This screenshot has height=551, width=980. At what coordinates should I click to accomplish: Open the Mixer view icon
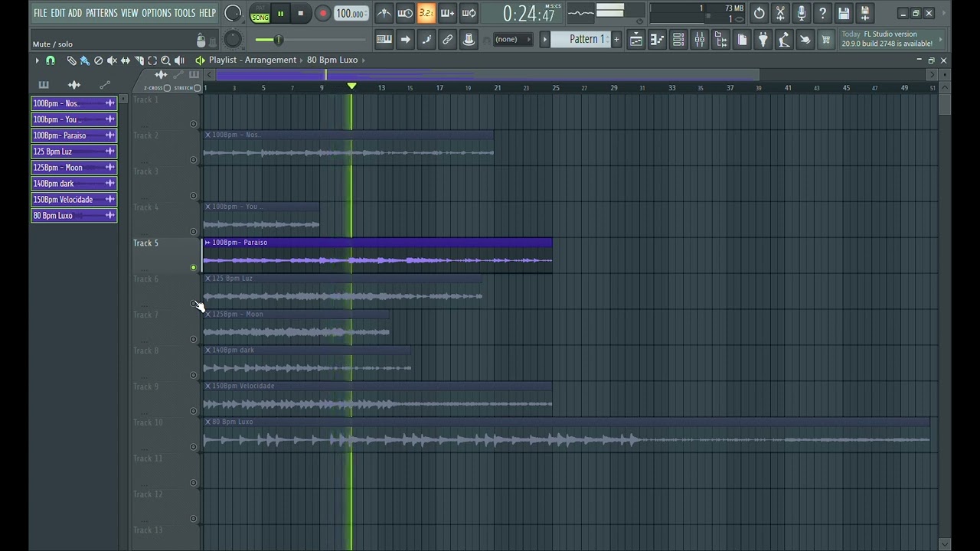pyautogui.click(x=700, y=40)
